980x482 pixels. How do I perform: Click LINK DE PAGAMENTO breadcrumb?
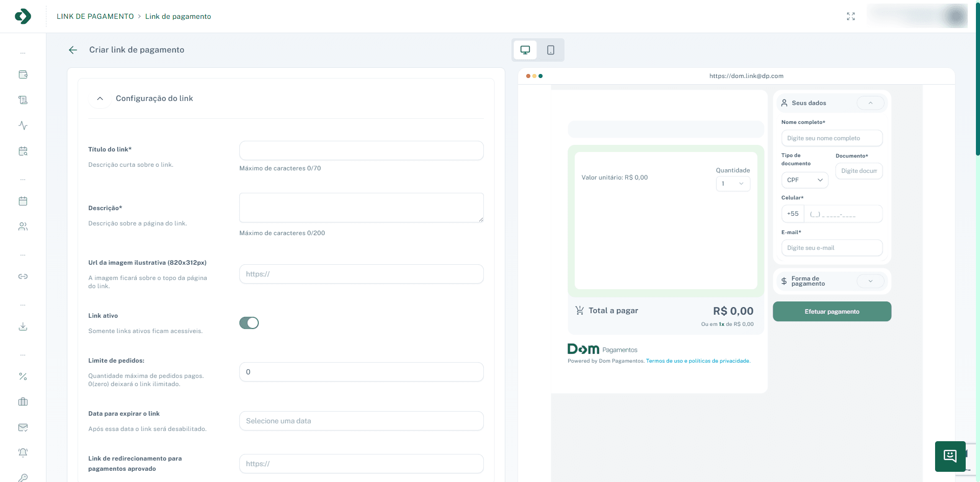[x=95, y=16]
